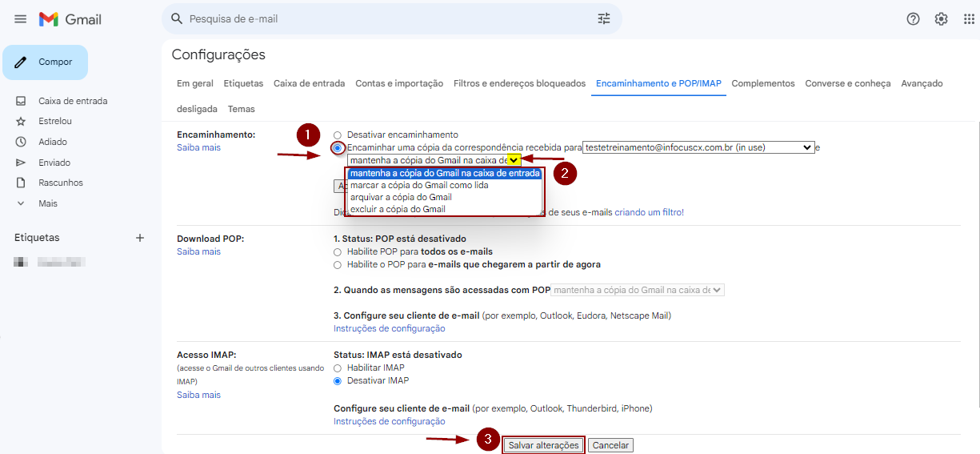Open the Settings gear icon
980x454 pixels.
pyautogui.click(x=941, y=19)
